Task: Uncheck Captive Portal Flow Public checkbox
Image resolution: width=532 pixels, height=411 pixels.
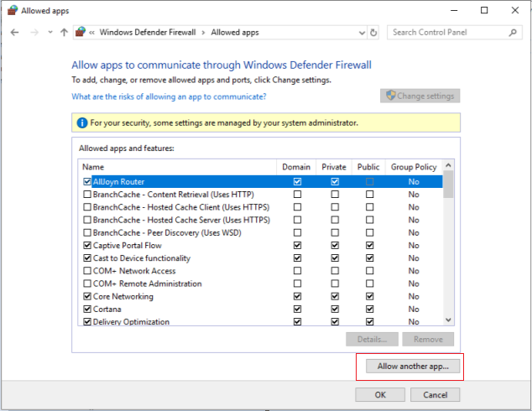Action: point(370,246)
